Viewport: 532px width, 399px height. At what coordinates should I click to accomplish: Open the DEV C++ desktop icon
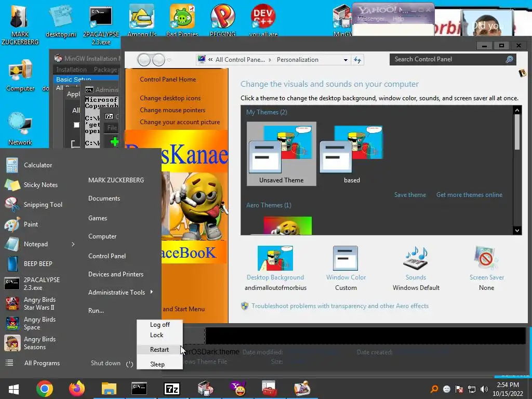coord(263,20)
